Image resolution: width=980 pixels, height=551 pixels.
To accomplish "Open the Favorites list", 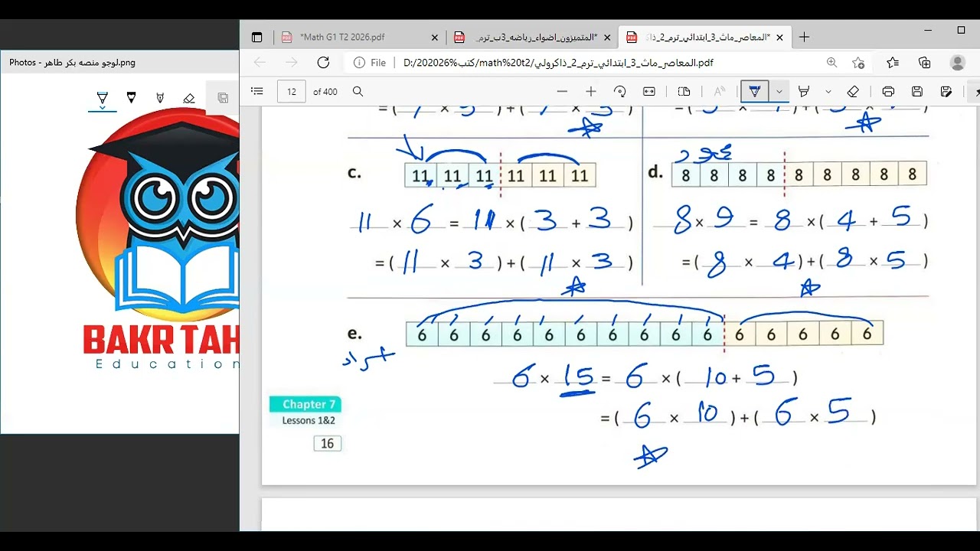I will [x=893, y=63].
